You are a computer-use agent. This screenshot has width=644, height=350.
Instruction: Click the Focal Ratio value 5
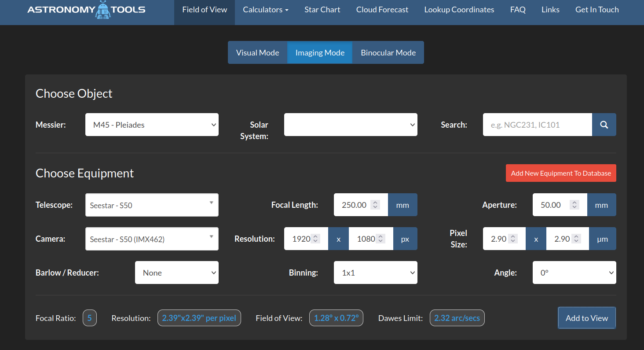(x=89, y=318)
